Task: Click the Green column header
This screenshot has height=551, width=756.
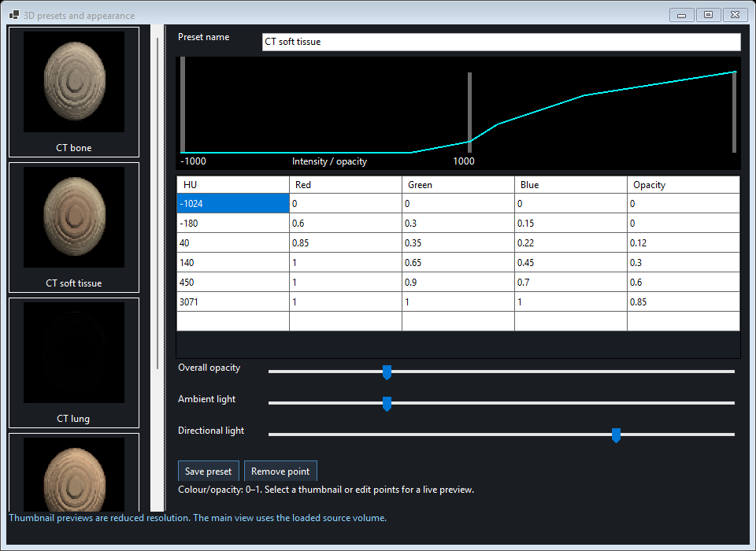Action: click(458, 185)
